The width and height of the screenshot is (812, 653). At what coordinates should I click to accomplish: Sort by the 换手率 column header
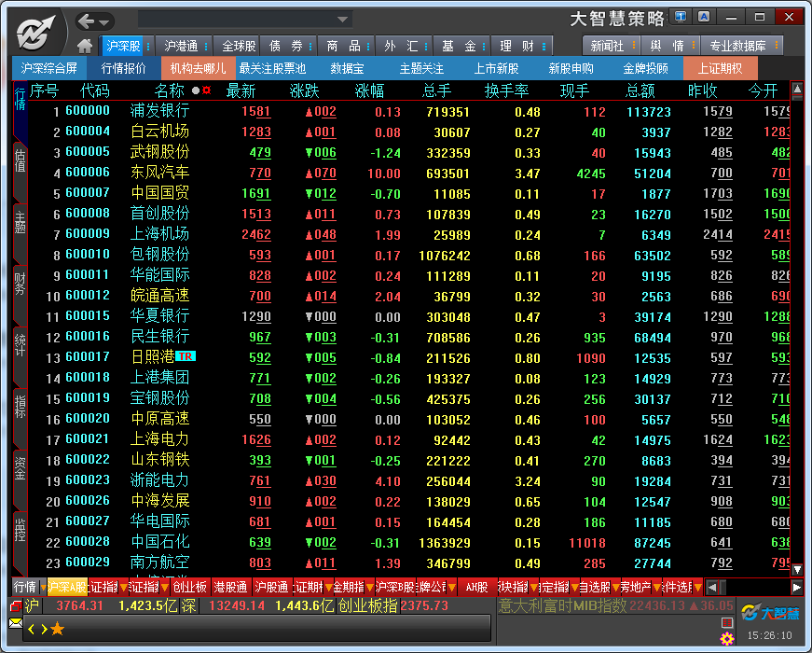tap(506, 91)
